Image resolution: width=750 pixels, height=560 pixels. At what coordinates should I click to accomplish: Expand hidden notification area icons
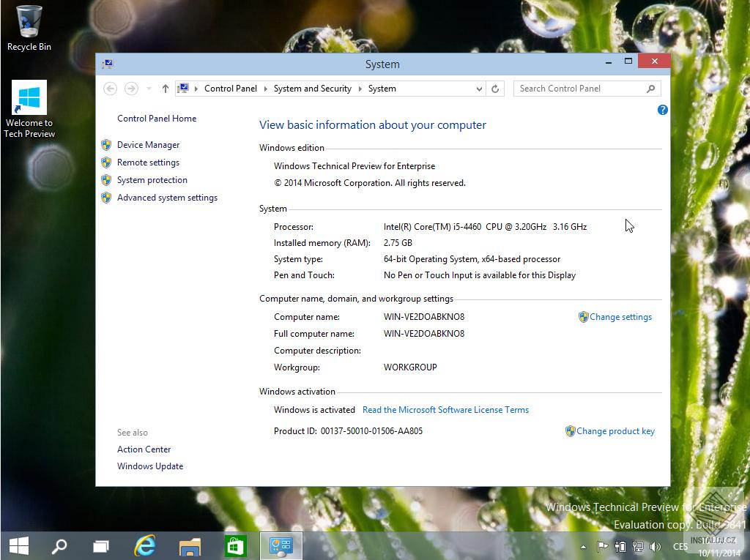584,546
